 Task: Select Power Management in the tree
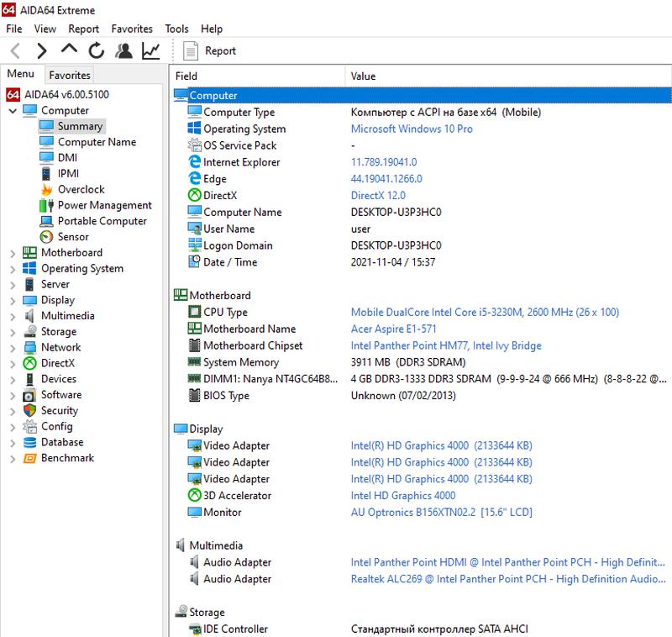point(104,205)
